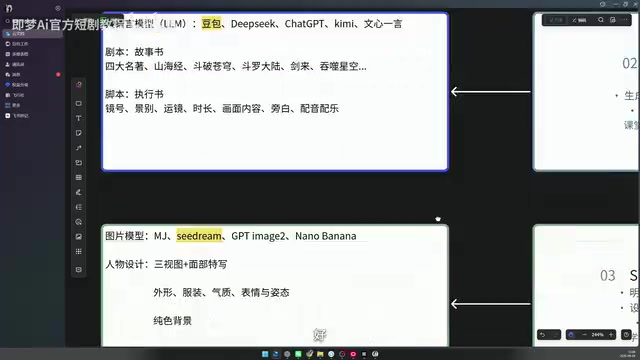The width and height of the screenshot is (640, 360).
Task: Click the undo arrow at bottom right
Action: (x=543, y=335)
